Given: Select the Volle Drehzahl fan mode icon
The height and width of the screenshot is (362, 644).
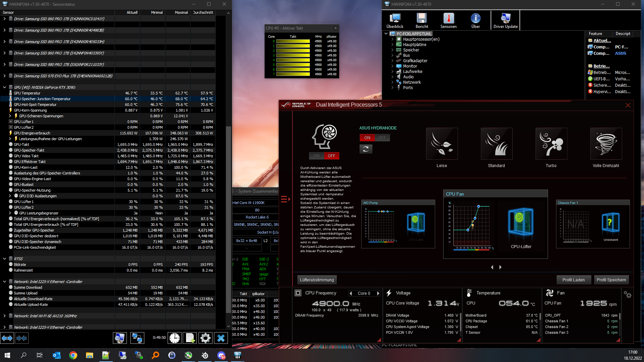Looking at the screenshot, I should pyautogui.click(x=606, y=144).
